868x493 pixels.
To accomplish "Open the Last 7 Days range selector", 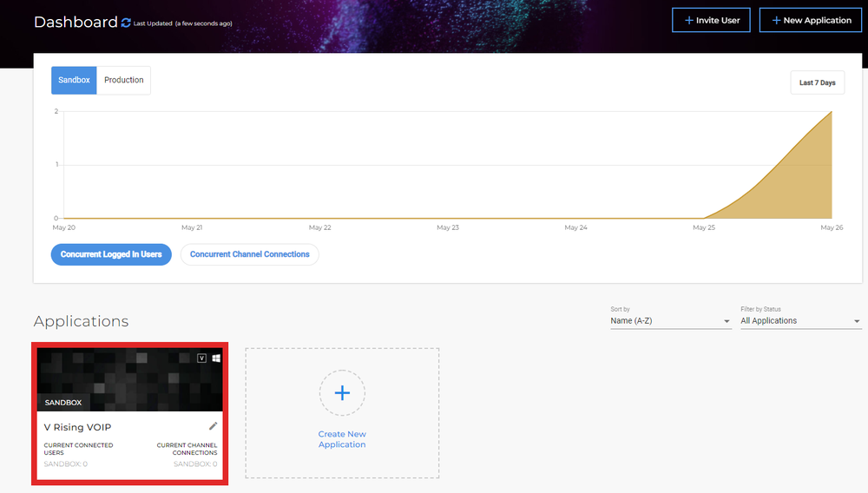I will pos(817,82).
